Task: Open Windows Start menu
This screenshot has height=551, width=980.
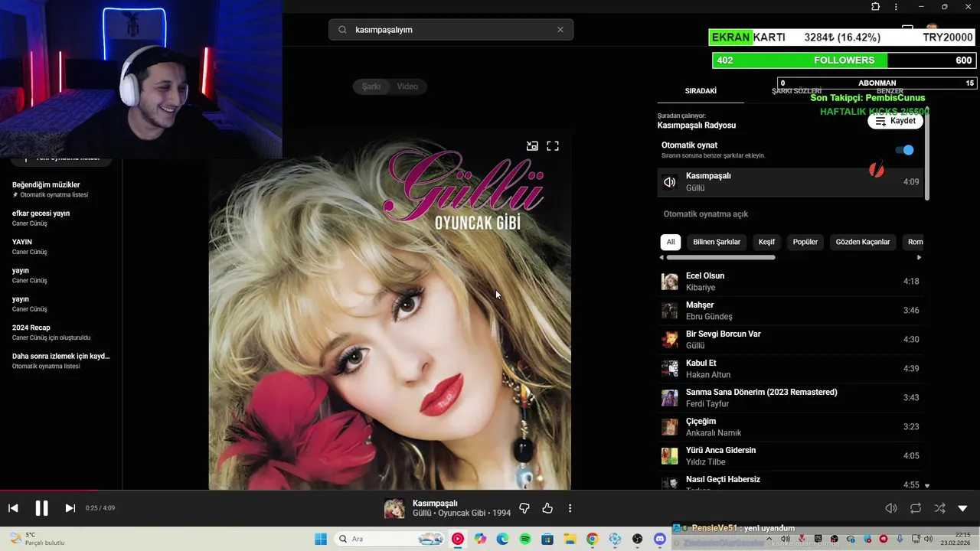Action: (x=321, y=540)
